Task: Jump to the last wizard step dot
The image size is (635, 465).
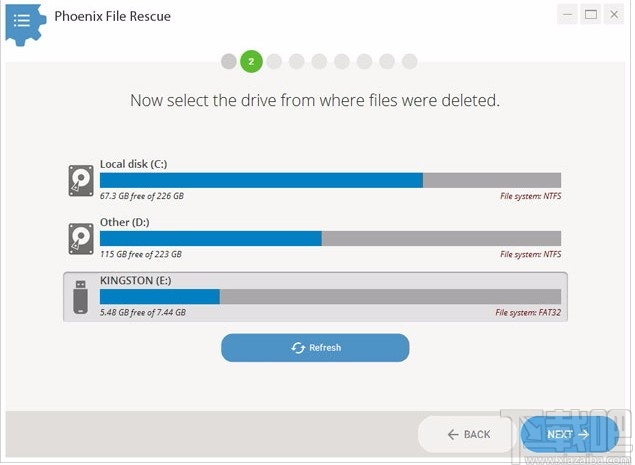Action: [x=409, y=62]
